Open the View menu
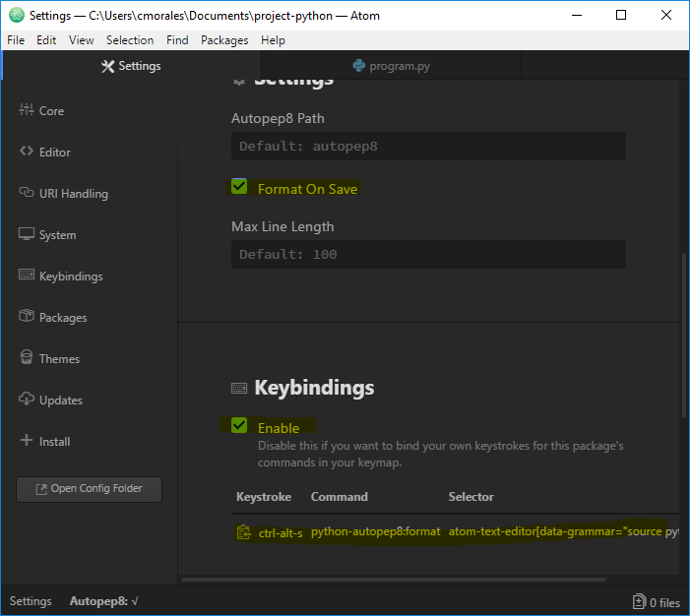The width and height of the screenshot is (690, 616). tap(82, 40)
